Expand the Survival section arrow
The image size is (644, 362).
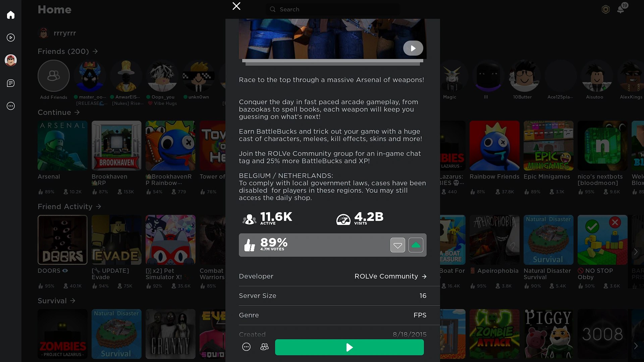(73, 301)
